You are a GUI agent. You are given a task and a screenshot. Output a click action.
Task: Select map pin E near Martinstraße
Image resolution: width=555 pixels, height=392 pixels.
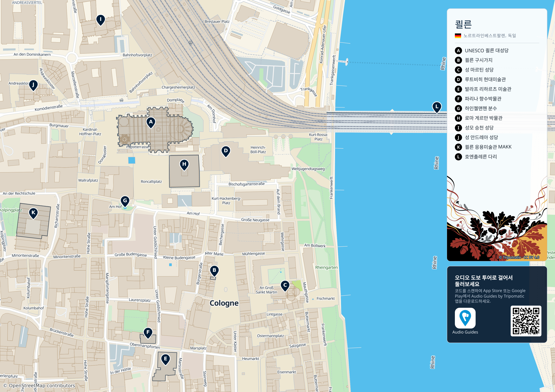166,359
